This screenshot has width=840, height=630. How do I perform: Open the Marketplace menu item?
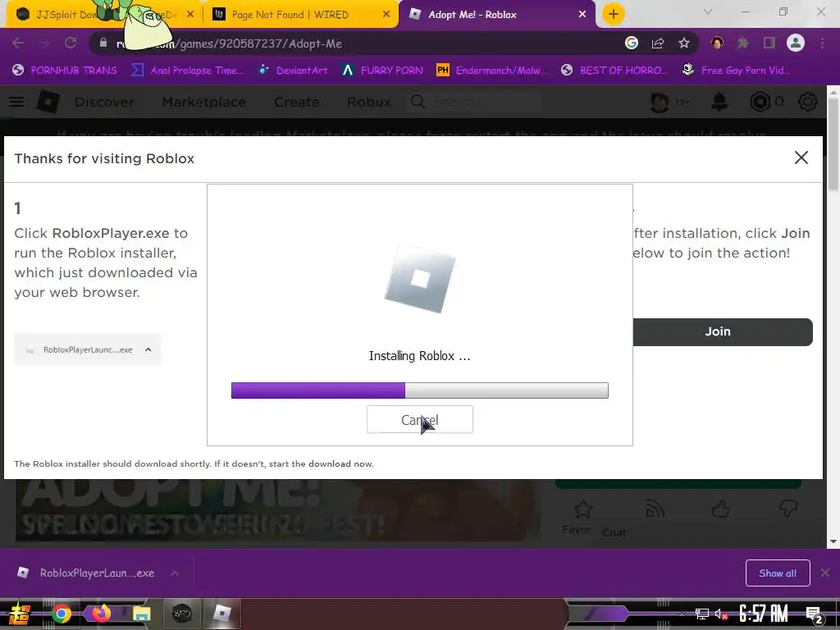(x=204, y=102)
